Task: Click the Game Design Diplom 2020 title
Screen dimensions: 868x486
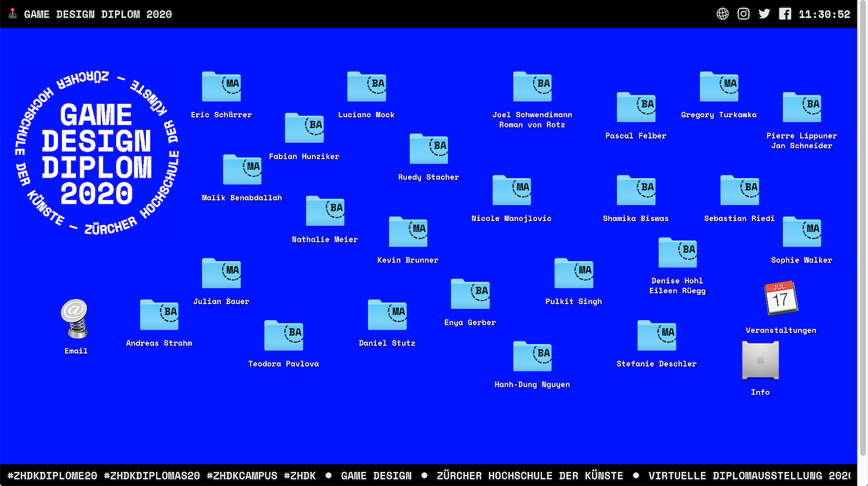Action: click(98, 14)
